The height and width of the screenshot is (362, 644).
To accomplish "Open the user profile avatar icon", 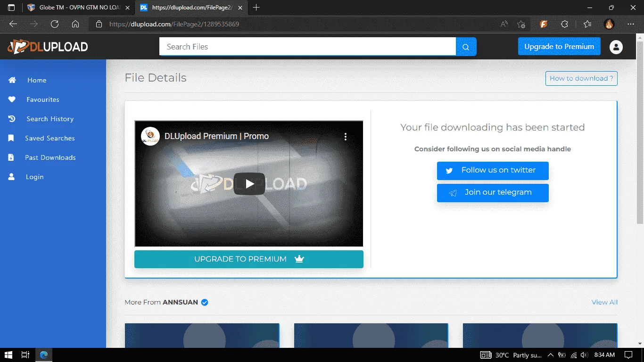I will pos(616,47).
